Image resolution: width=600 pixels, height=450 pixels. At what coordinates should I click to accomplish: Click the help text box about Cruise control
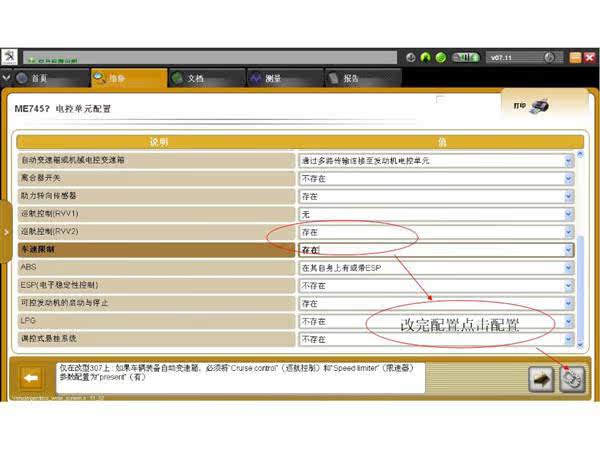pyautogui.click(x=241, y=378)
